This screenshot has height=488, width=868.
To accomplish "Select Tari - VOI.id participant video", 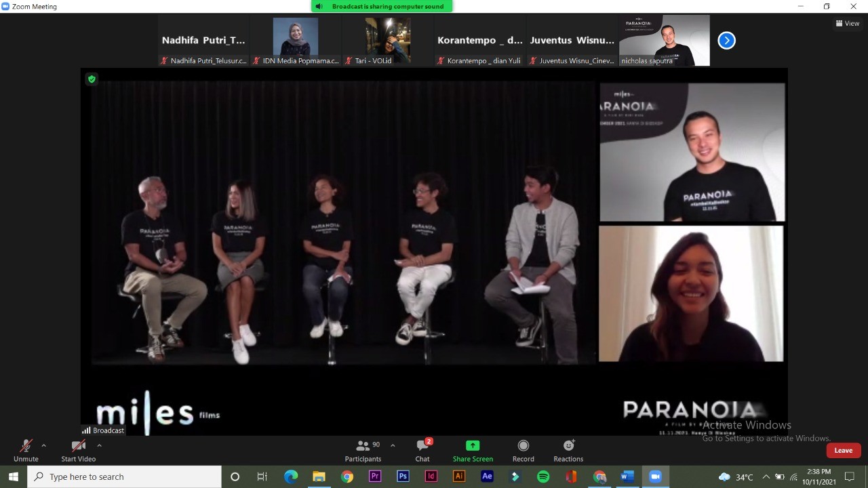I will [x=388, y=41].
